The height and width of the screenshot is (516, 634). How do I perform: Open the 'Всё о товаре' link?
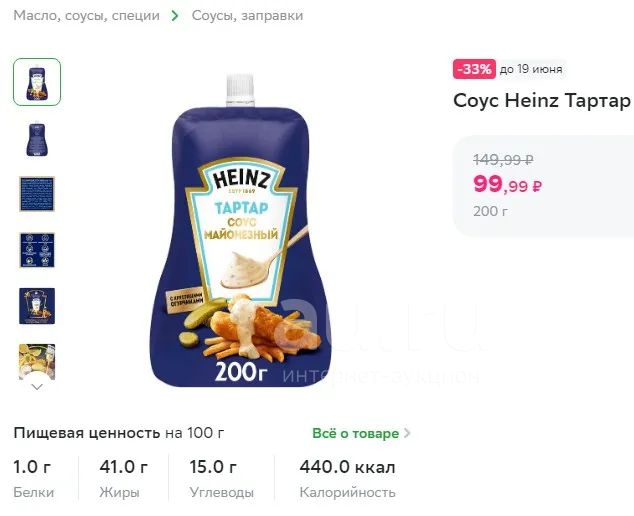coord(355,433)
